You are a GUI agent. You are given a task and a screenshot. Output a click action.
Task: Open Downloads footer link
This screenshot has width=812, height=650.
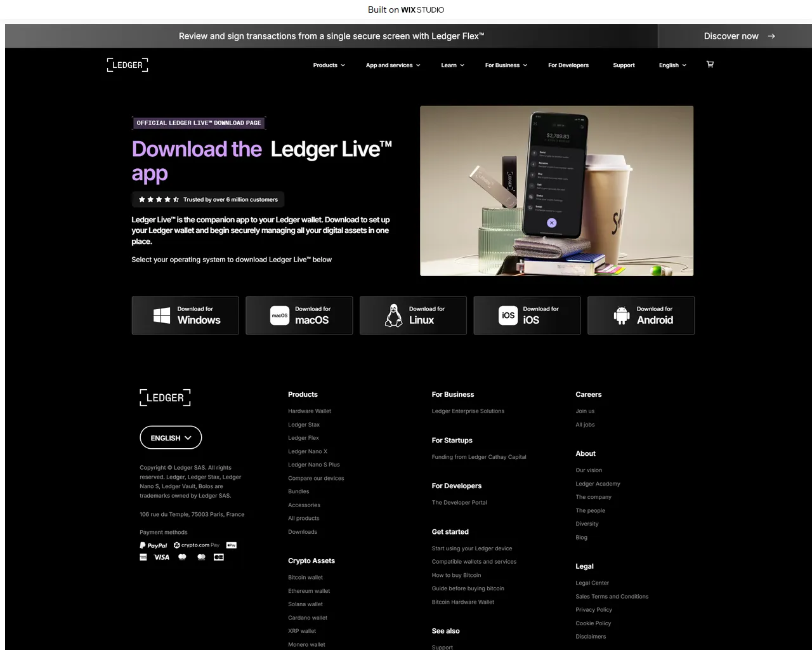(x=303, y=532)
